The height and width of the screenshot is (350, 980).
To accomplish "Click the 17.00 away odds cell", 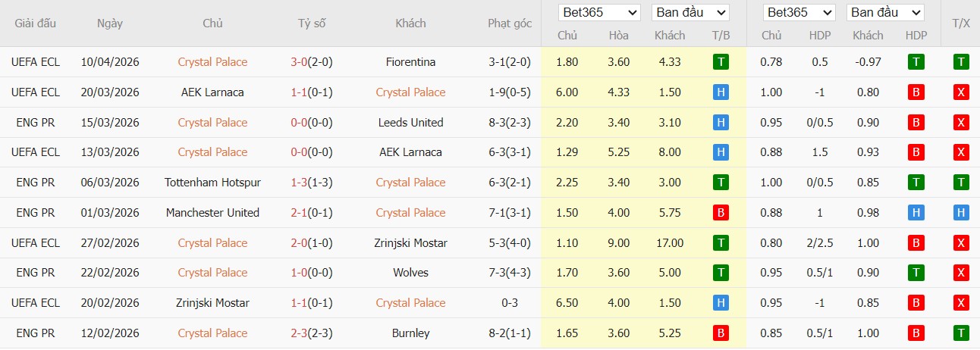I will coord(670,243).
